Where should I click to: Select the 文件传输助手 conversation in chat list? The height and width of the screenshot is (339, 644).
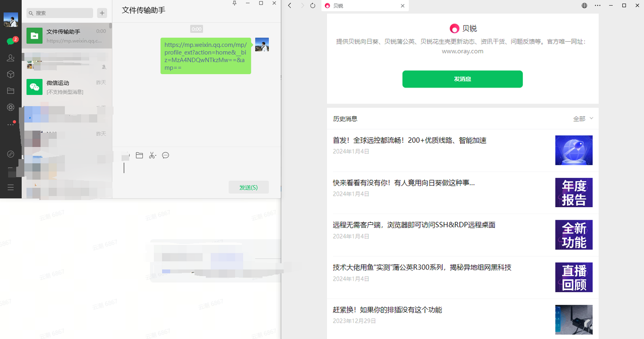coord(66,36)
